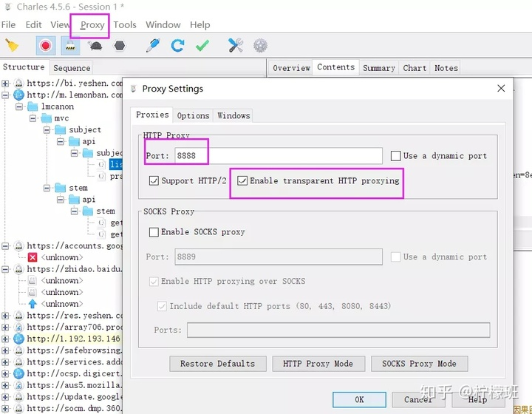Expand the https://bi.yeshen tree node

(x=5, y=83)
